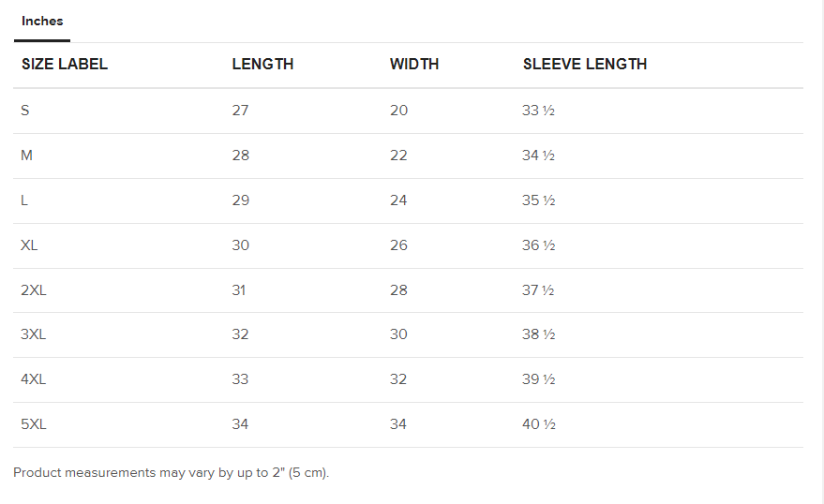Click the 2XL size label cell
The width and height of the screenshot is (824, 504).
(34, 290)
